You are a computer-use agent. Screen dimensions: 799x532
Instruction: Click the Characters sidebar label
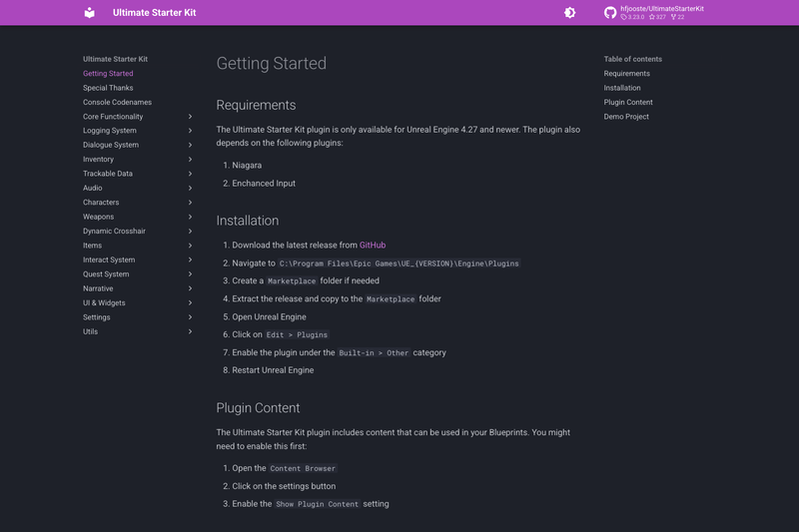[x=101, y=202]
